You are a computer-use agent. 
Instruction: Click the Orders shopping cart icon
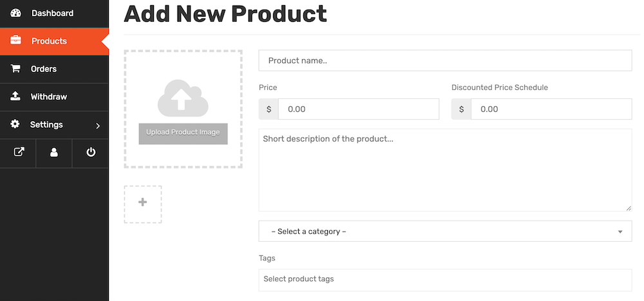(x=15, y=68)
